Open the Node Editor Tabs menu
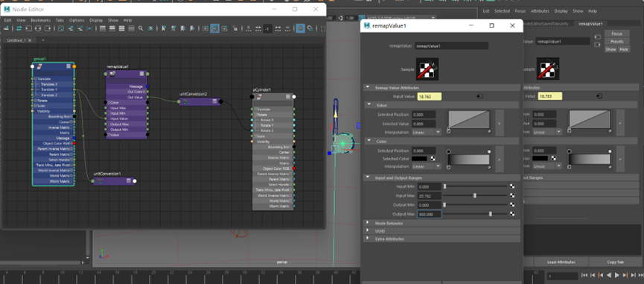 click(x=60, y=20)
